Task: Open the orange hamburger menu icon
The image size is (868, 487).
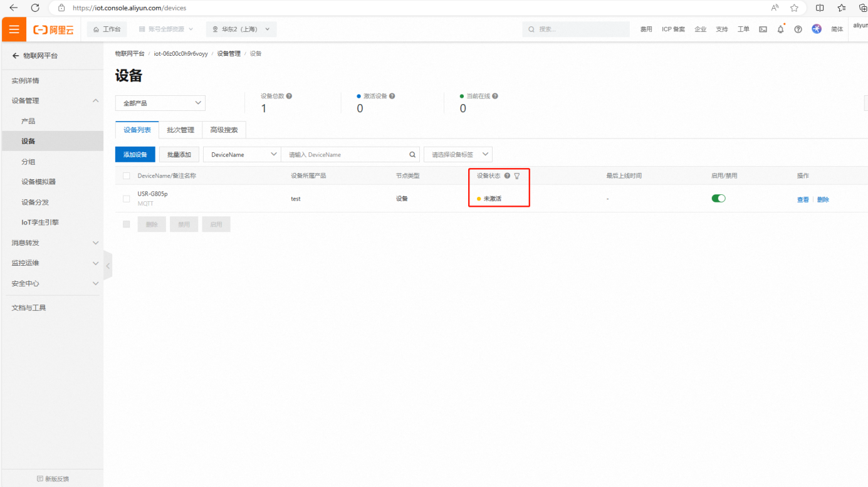Action: (14, 29)
